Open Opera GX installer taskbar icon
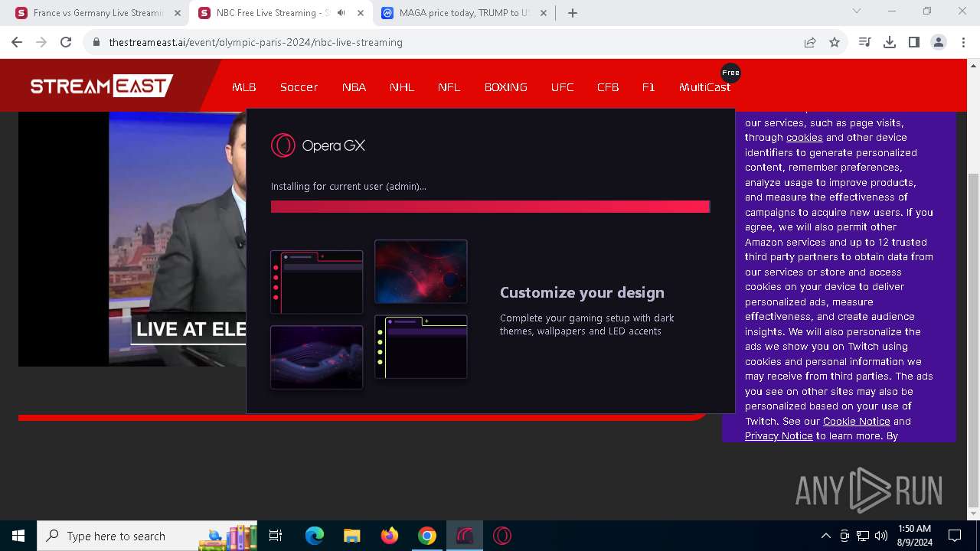Screen dimensions: 980x551 click(x=465, y=536)
